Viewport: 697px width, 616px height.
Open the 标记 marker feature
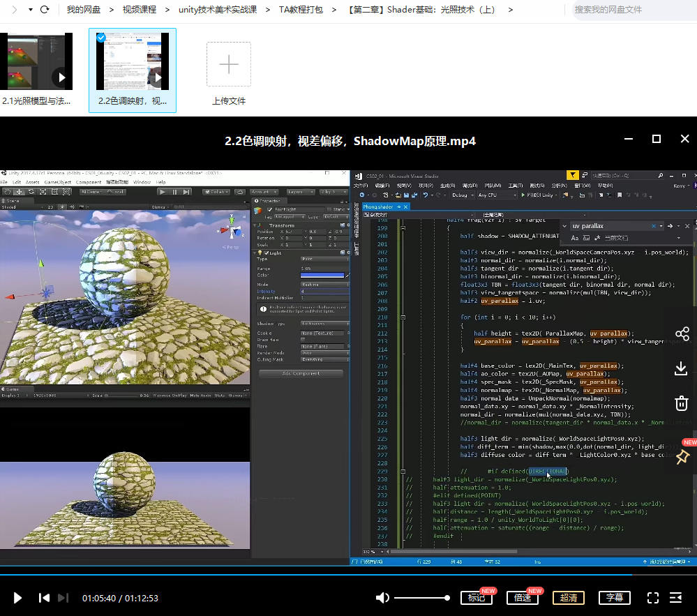476,598
